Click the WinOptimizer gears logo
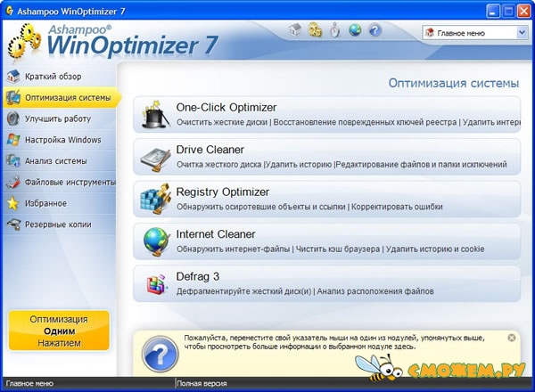The height and width of the screenshot is (392, 535). tap(24, 42)
